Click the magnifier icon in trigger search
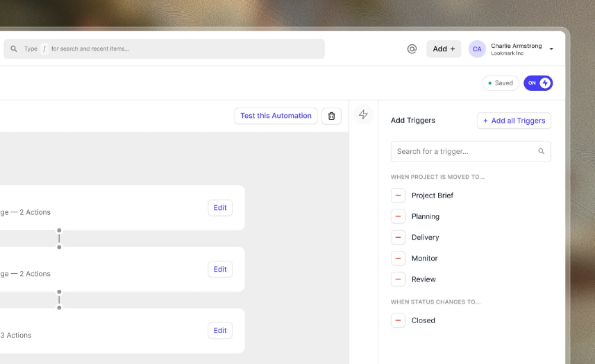 coord(541,151)
